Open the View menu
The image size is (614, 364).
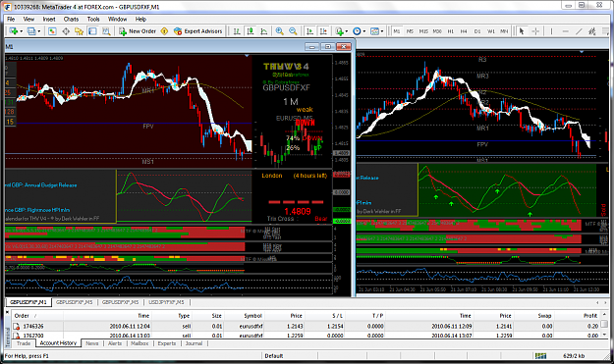tap(28, 19)
